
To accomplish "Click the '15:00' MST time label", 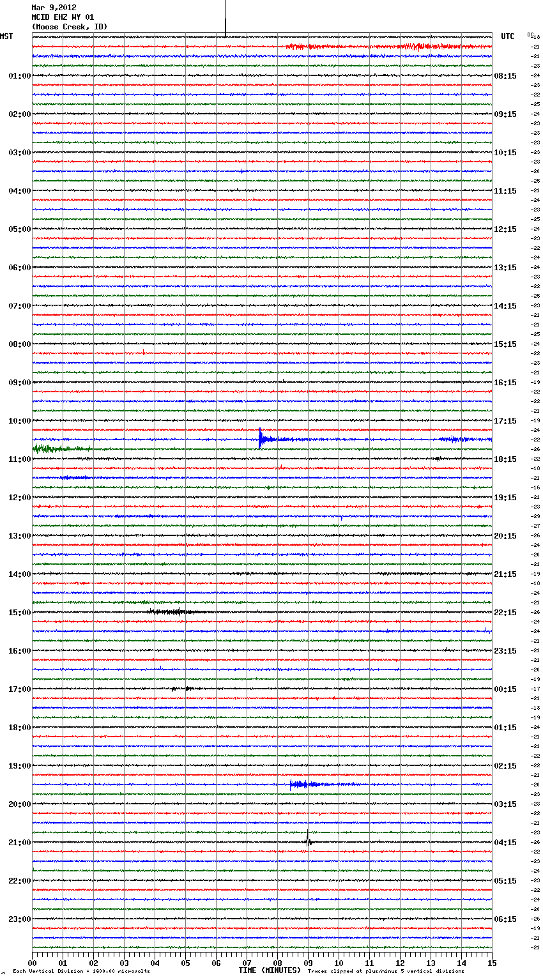I will click(19, 613).
